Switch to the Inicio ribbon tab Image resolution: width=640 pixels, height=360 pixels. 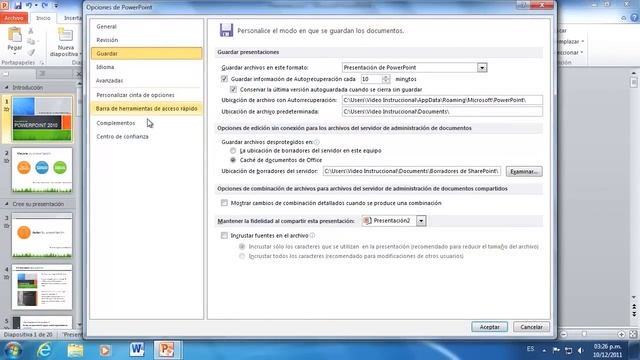43,18
